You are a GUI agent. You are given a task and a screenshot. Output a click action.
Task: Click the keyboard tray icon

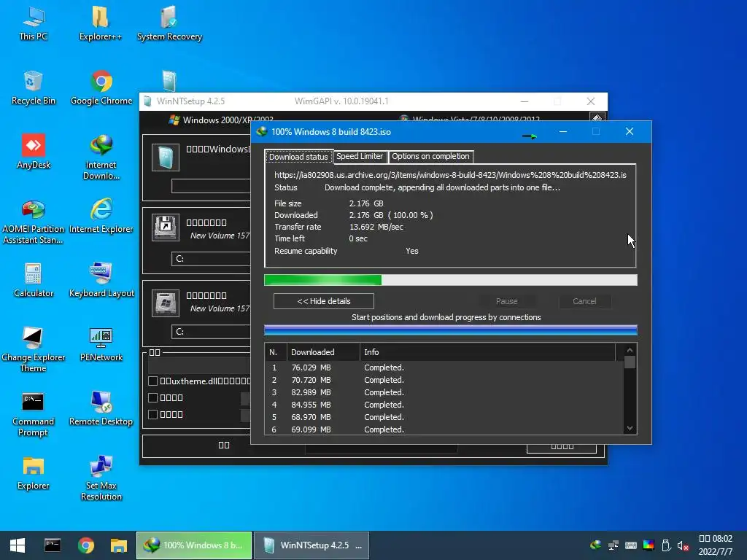631,545
